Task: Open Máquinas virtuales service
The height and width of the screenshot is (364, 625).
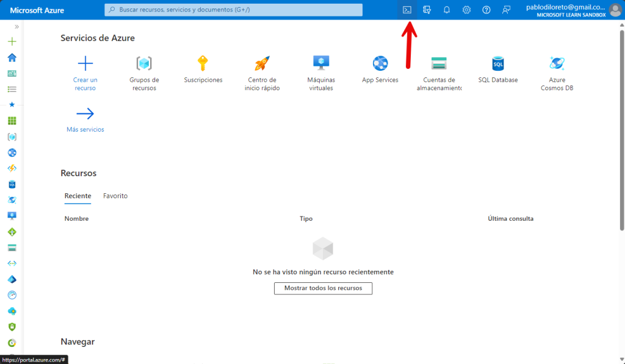Action: click(x=321, y=73)
